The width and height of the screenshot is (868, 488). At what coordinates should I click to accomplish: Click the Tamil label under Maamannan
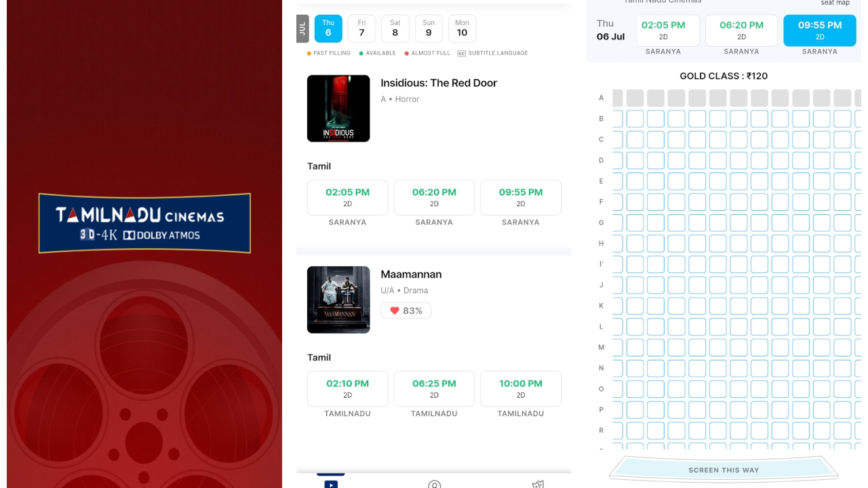click(x=319, y=357)
